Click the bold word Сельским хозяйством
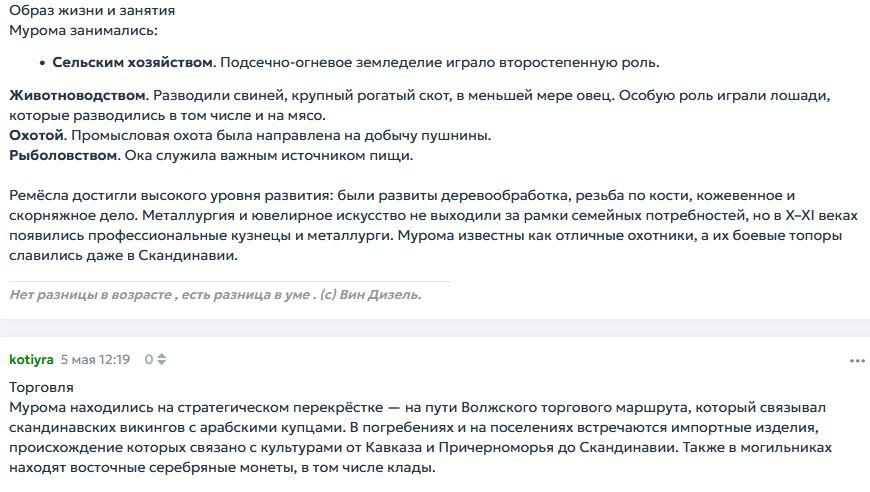 coord(133,62)
